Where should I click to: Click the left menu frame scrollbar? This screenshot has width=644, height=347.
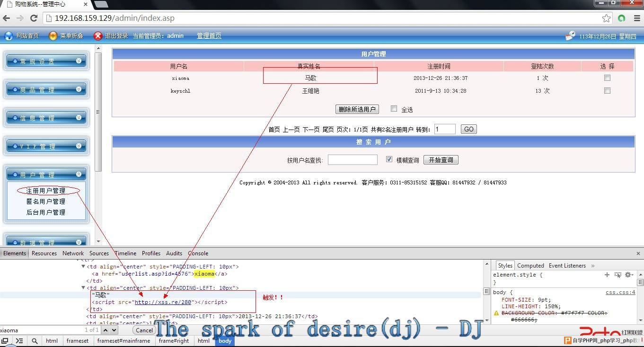point(98,112)
